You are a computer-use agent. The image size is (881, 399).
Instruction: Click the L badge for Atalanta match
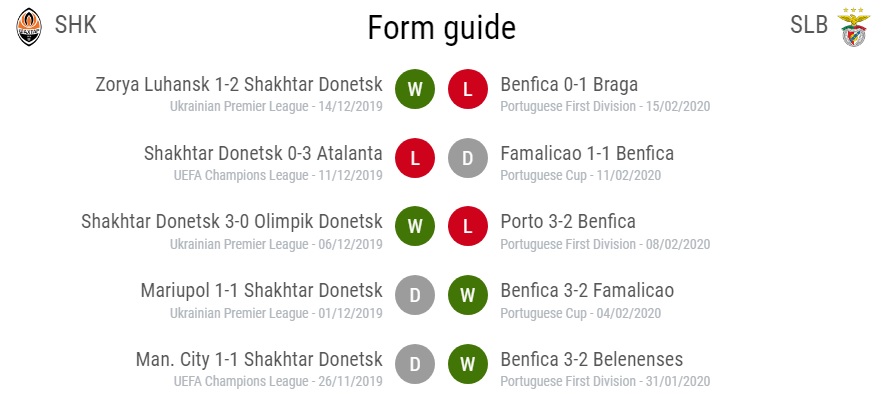pos(415,158)
